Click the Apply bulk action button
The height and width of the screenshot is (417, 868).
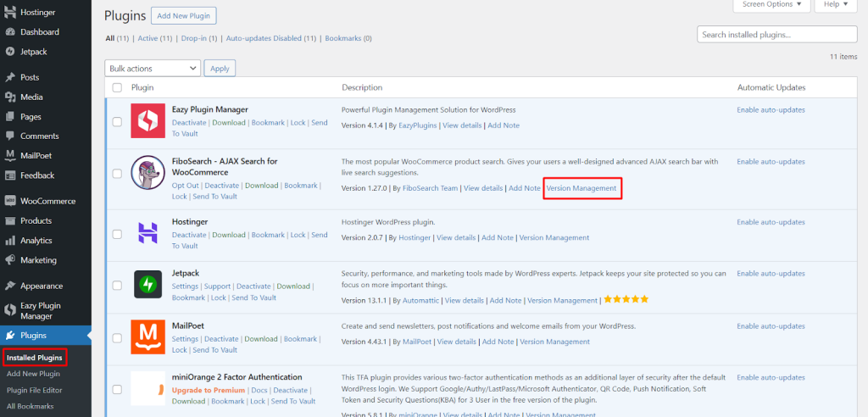[220, 68]
